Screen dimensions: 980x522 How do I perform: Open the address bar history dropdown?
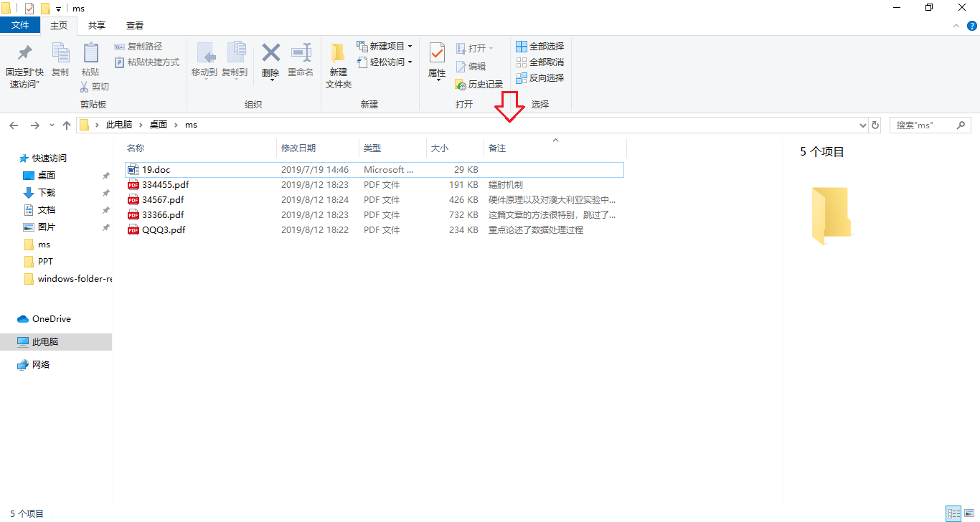click(862, 124)
